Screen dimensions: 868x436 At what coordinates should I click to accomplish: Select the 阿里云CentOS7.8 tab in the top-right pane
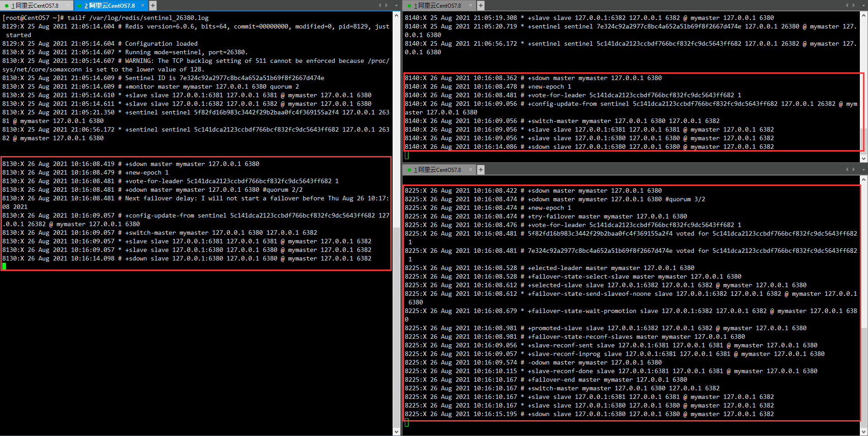pos(437,5)
